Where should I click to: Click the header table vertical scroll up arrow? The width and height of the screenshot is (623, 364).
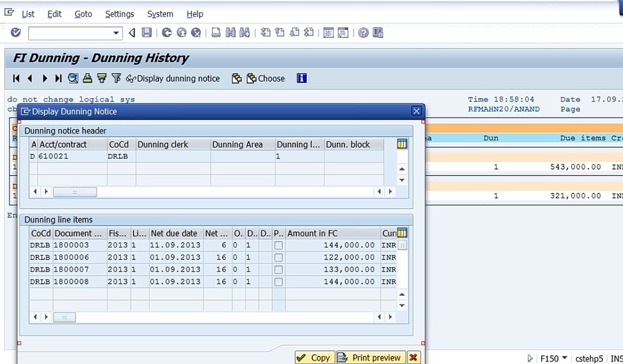pyautogui.click(x=402, y=169)
